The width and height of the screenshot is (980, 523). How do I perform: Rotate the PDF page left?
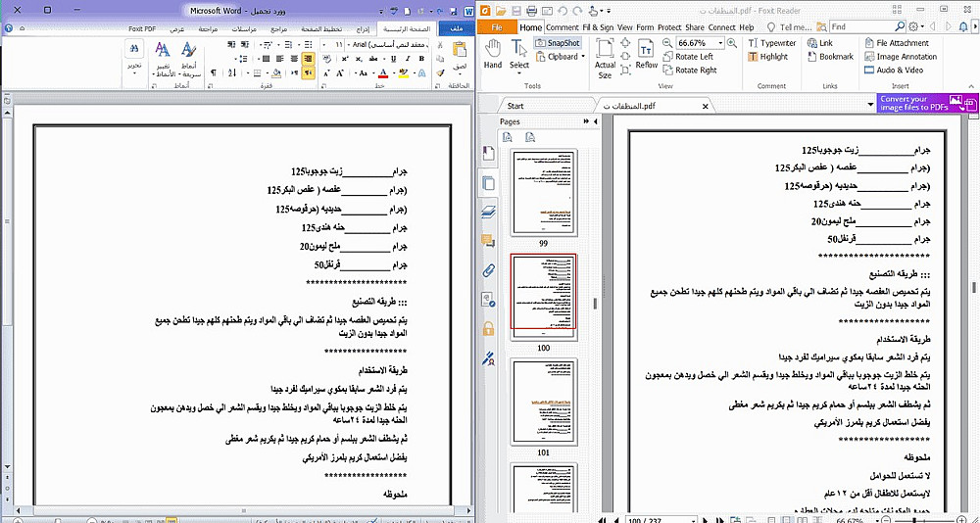tap(688, 57)
